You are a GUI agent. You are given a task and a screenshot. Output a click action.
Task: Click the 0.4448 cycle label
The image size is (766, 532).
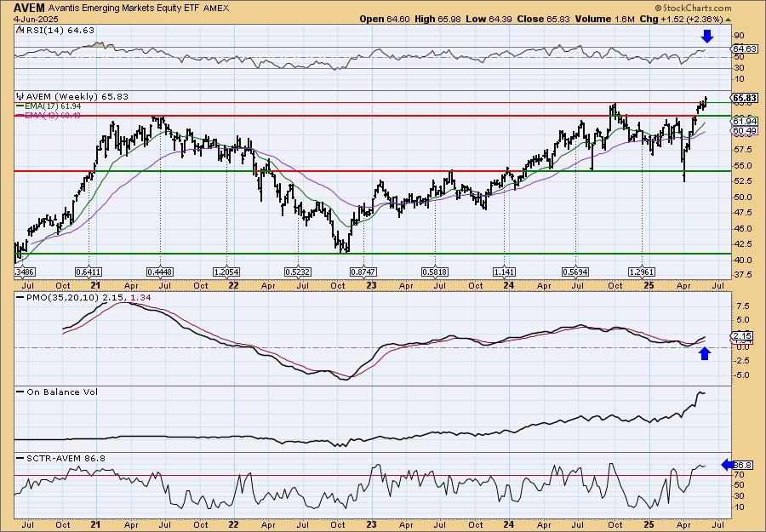coord(160,272)
